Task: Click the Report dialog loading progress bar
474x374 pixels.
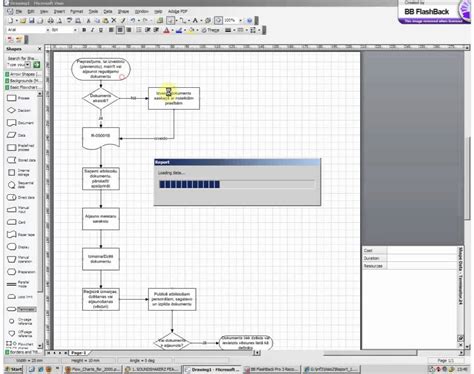Action: [x=236, y=184]
